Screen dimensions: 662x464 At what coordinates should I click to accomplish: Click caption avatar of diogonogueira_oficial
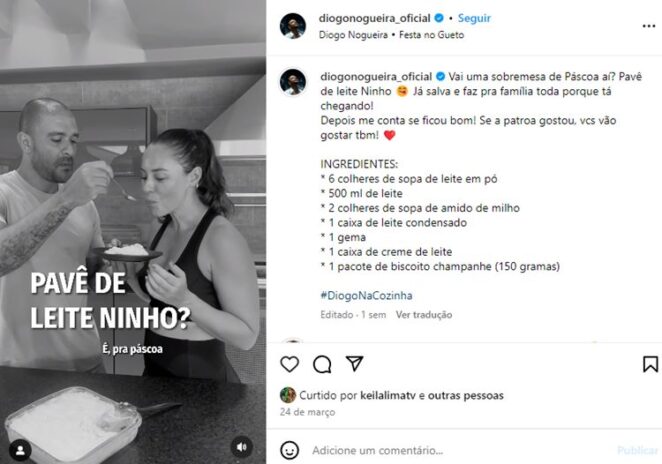click(x=293, y=82)
